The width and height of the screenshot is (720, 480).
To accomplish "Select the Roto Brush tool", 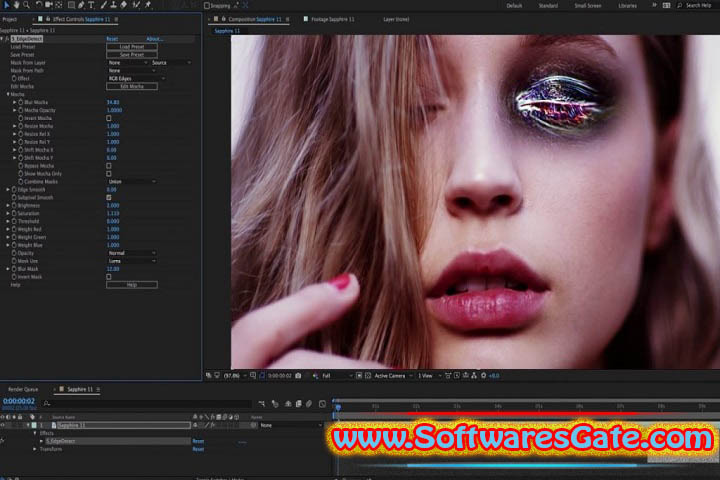I will [136, 5].
